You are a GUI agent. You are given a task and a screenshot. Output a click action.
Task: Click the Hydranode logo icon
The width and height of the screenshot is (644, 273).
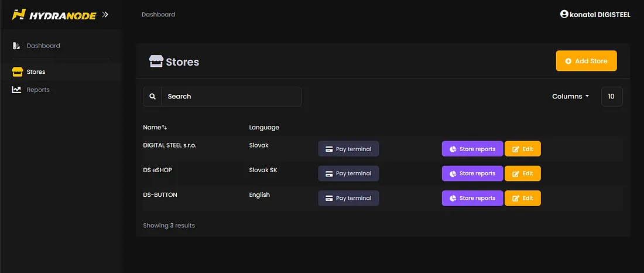(19, 15)
